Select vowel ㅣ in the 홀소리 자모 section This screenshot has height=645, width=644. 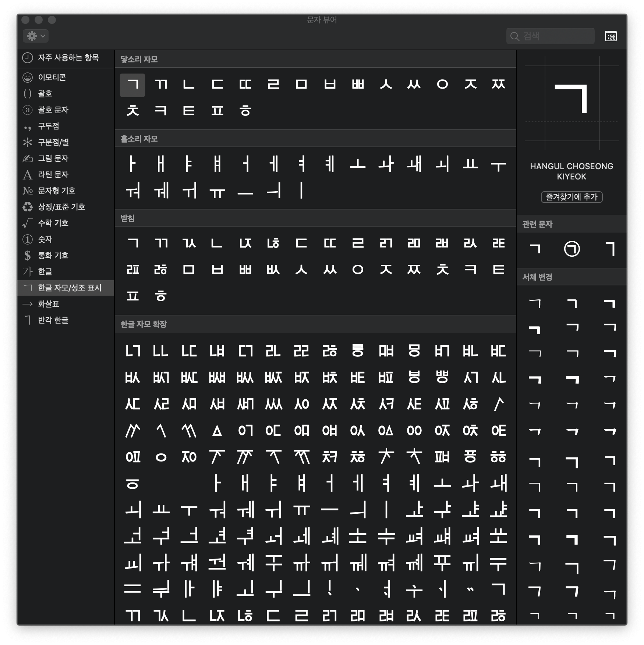click(x=301, y=191)
